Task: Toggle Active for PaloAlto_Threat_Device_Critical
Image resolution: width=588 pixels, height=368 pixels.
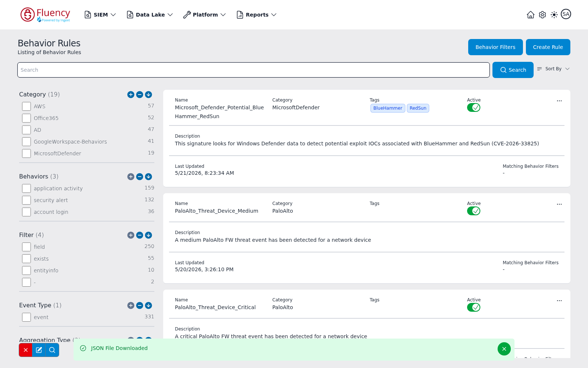Action: coord(474,307)
